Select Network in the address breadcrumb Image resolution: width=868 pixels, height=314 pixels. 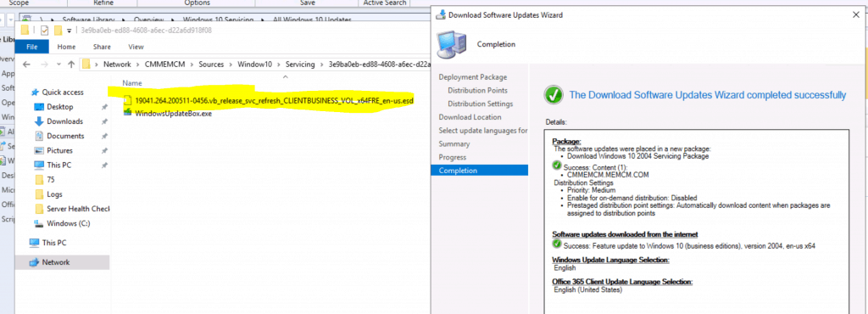point(117,64)
